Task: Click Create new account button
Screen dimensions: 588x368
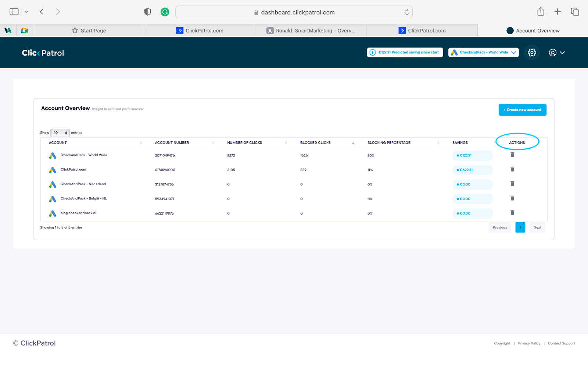Action: [x=522, y=110]
